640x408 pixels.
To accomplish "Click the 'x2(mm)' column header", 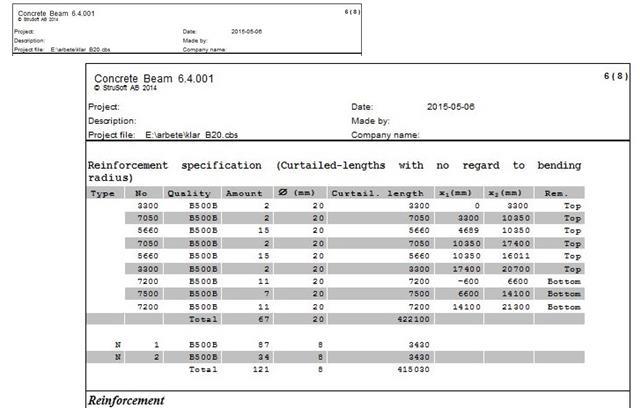I will click(506, 193).
